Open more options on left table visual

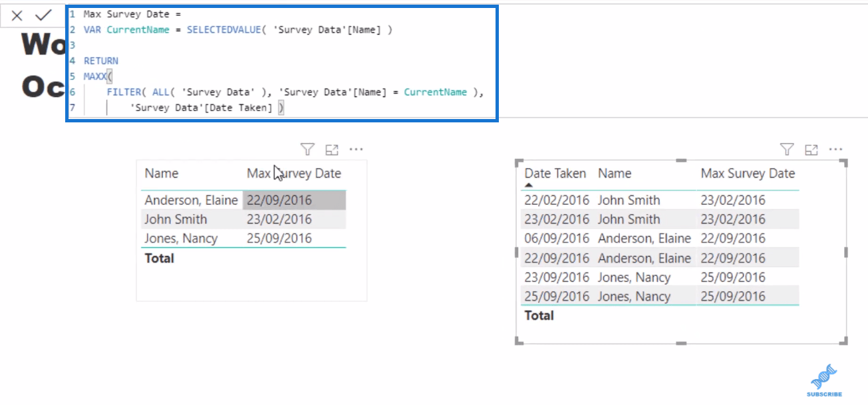tap(357, 150)
